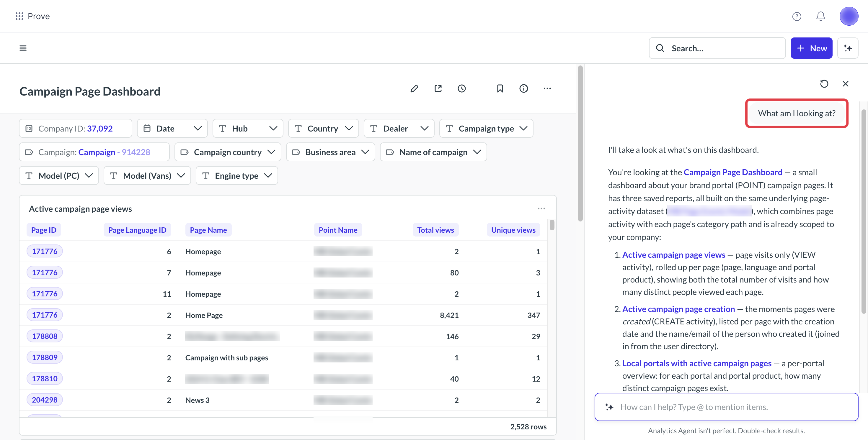Sort by the Page Name column
868x440 pixels.
(x=208, y=230)
